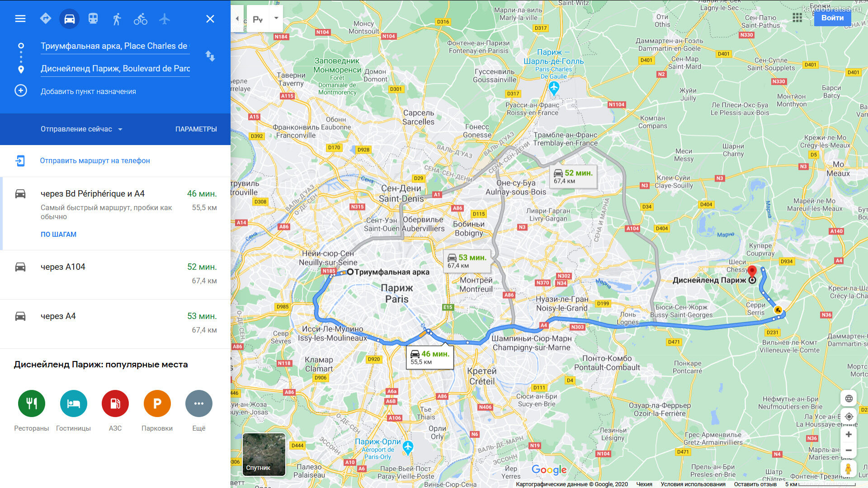Collapse the side panel arrow
Screen dimensions: 868x488
(237, 19)
